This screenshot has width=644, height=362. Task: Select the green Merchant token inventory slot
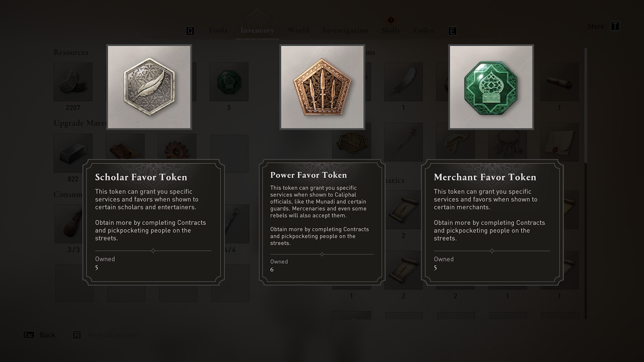click(x=229, y=82)
